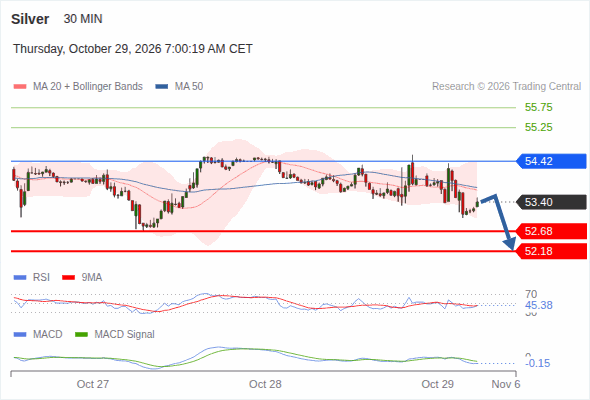Viewport: 590px width, 400px height.
Task: Click the RSI 70 level label
Action: click(x=531, y=294)
